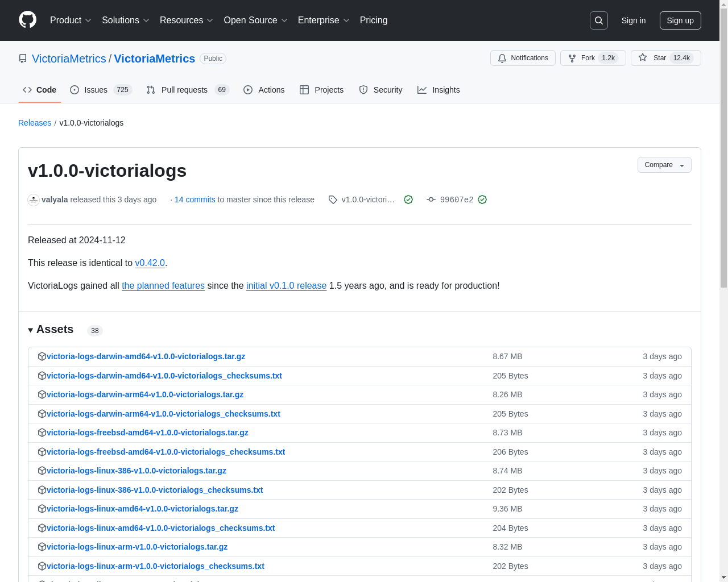
Task: Download victoria-logs-darwin-arm64-v1.0.0-victorialogs.tar.gz
Action: pyautogui.click(x=145, y=394)
